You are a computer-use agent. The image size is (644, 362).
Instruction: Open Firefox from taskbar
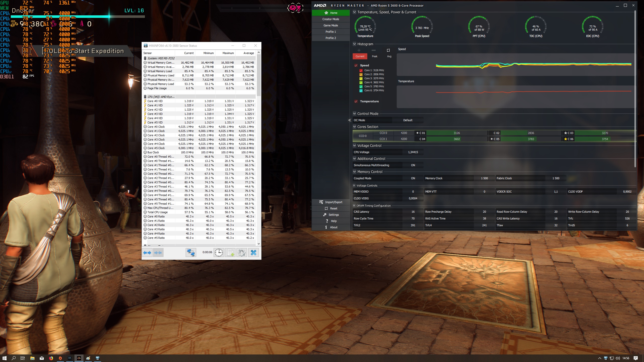click(x=51, y=358)
